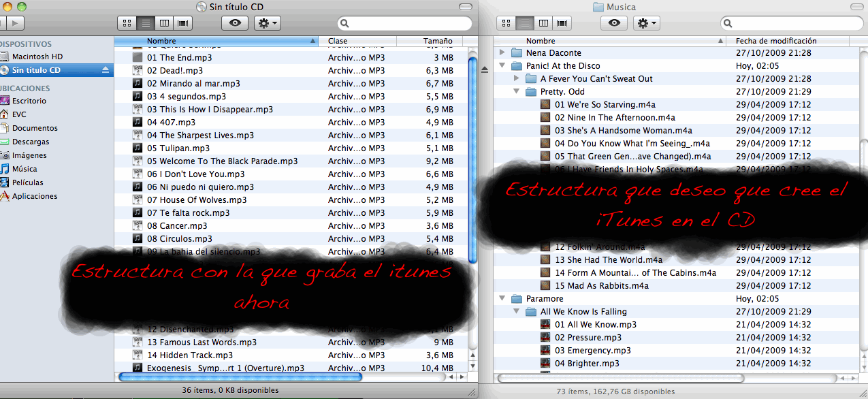Image resolution: width=868 pixels, height=399 pixels.
Task: Switch Musica window to column view
Action: point(543,23)
